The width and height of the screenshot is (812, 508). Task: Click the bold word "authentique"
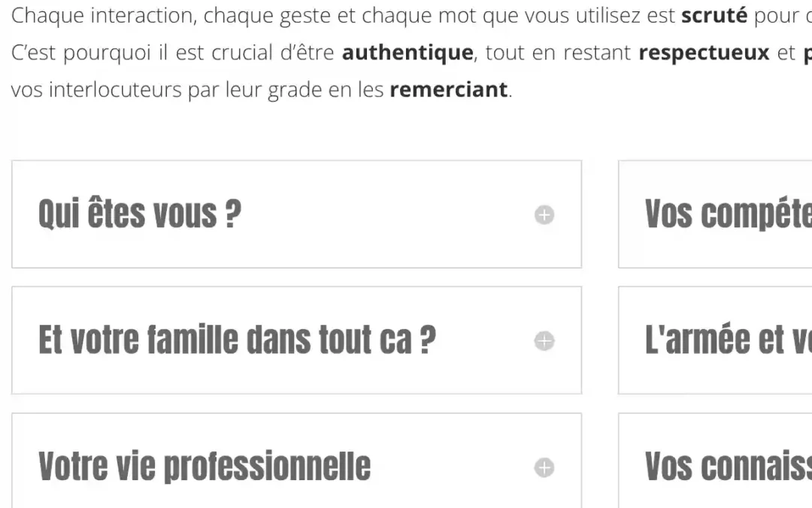[x=408, y=53]
